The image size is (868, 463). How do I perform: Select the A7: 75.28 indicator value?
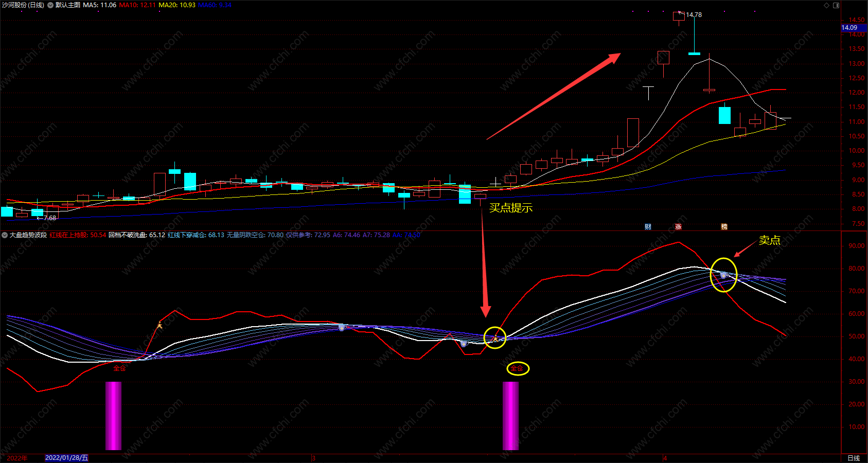tap(377, 235)
